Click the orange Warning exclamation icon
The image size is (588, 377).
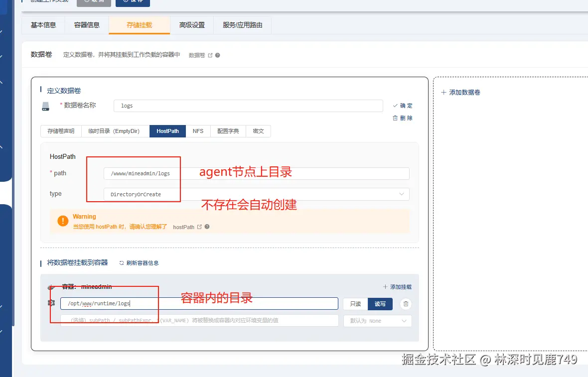click(x=63, y=221)
